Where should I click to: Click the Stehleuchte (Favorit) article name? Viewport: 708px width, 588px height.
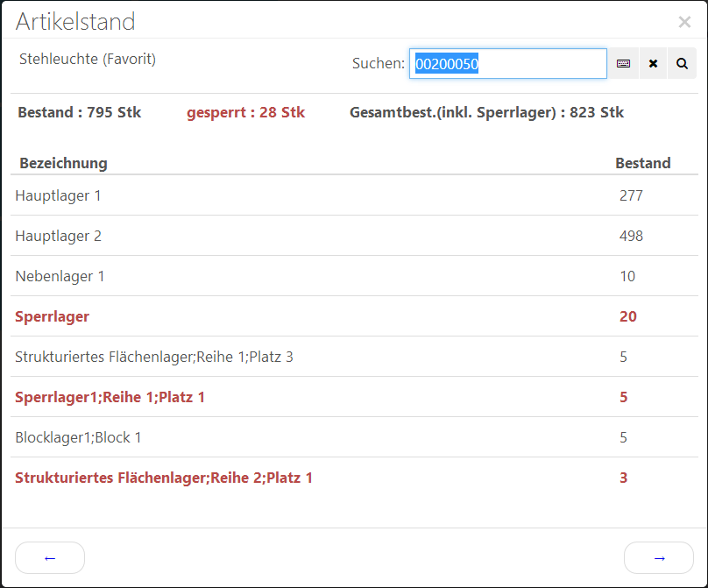88,59
